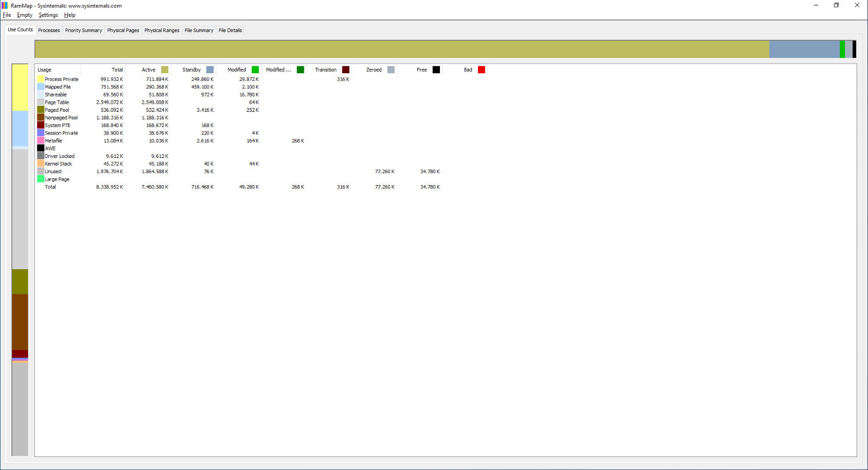868x470 pixels.
Task: Switch to the Priority Summary tab
Action: click(x=84, y=30)
